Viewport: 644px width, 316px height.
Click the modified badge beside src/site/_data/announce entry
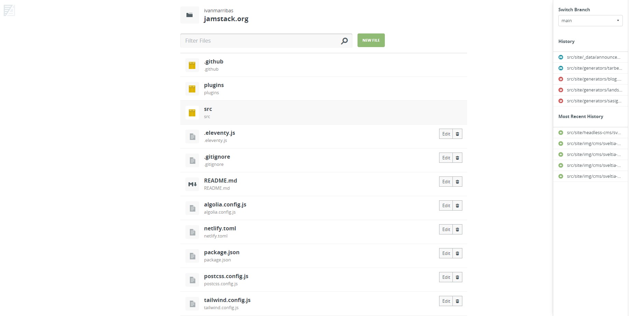(x=561, y=57)
